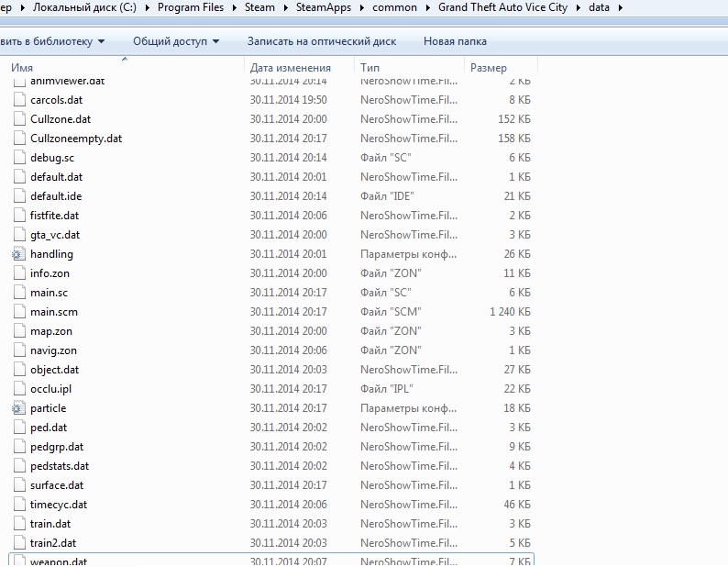The image size is (728, 567).
Task: Expand the Общий доступ dropdown menu
Action: (176, 41)
